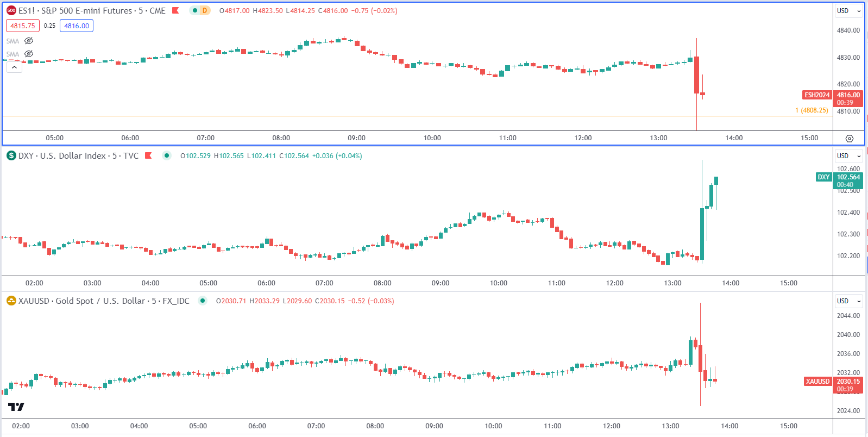Show the first hidden SMA indicator
868x437 pixels.
coord(29,41)
